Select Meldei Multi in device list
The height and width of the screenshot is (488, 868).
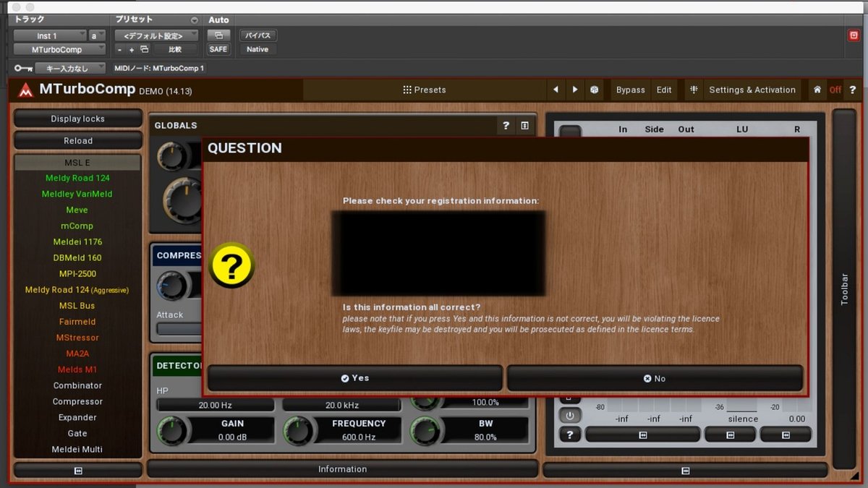click(77, 449)
